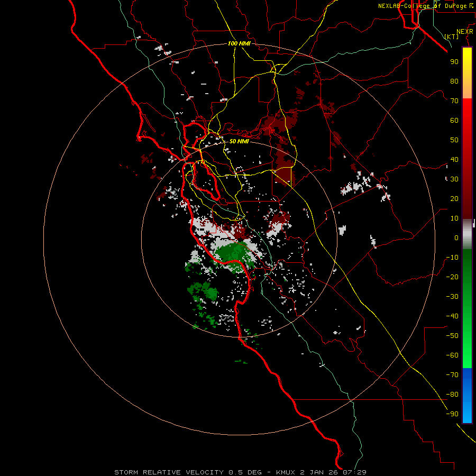This screenshot has height=476, width=476.
Task: Click the positive "40" scale label
Action: [x=454, y=159]
